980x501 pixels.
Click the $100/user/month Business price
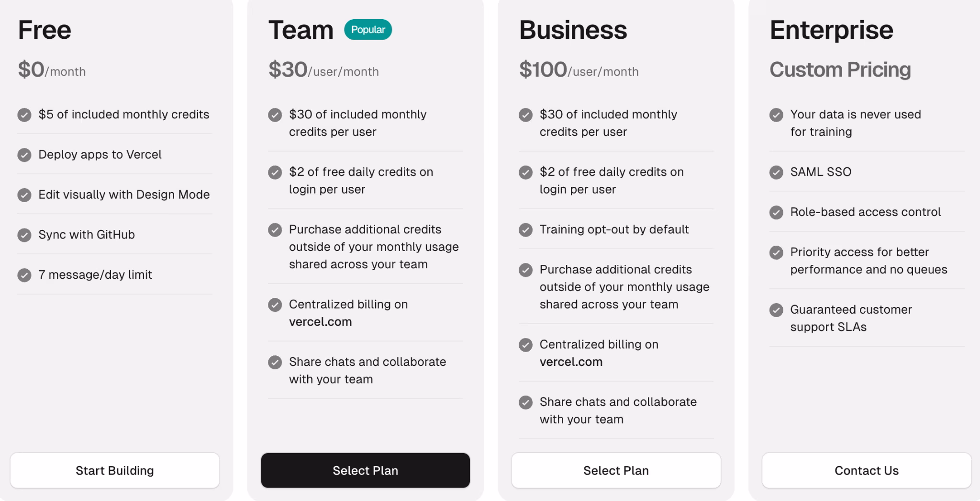(579, 70)
